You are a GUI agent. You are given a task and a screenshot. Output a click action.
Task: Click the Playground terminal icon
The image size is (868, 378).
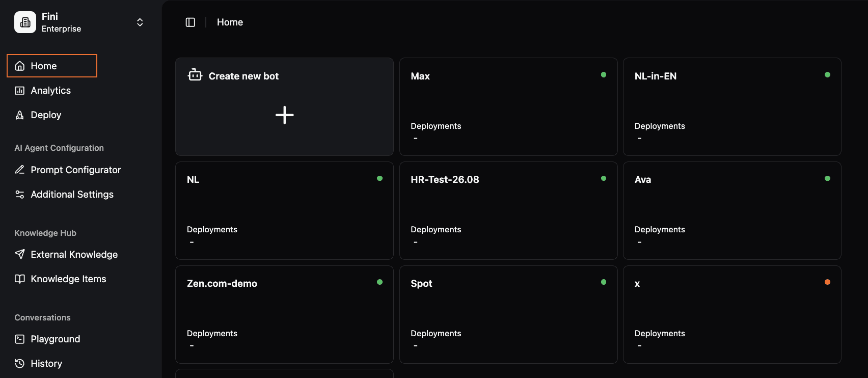[x=20, y=339]
